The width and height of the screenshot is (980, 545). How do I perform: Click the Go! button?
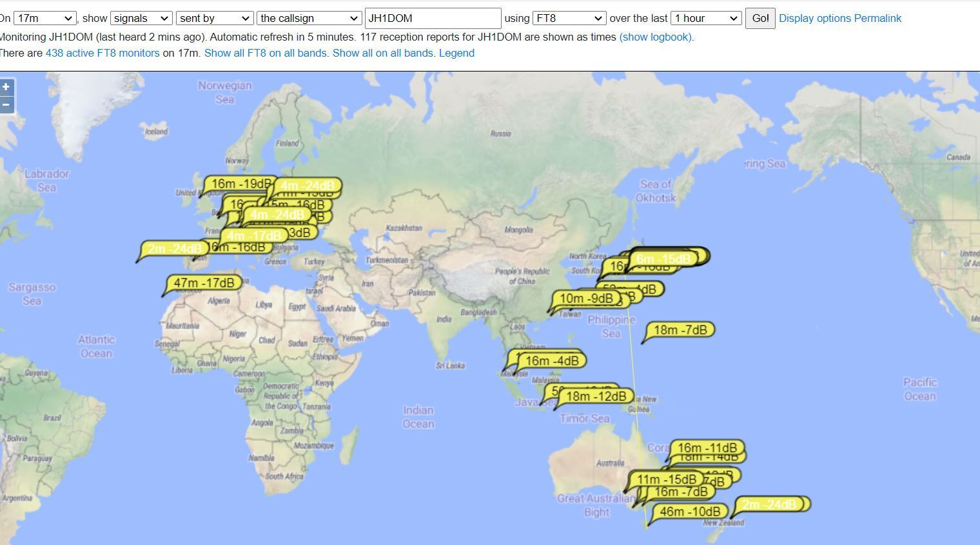(x=760, y=18)
